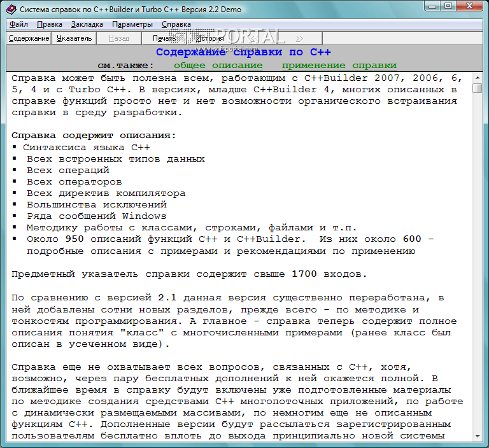Click the text 'Справка содержит описания:'

[x=94, y=136]
